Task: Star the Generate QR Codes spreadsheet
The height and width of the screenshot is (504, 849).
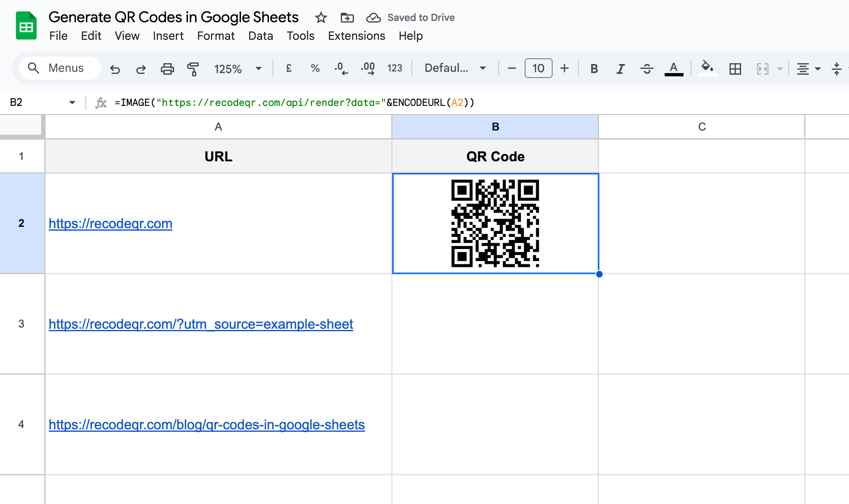Action: click(321, 18)
